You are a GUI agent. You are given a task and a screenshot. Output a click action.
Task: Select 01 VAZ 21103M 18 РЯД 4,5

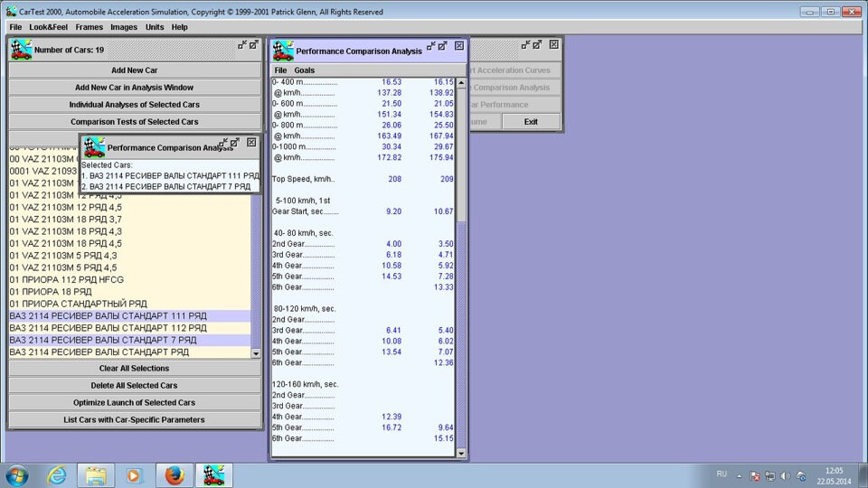click(129, 243)
